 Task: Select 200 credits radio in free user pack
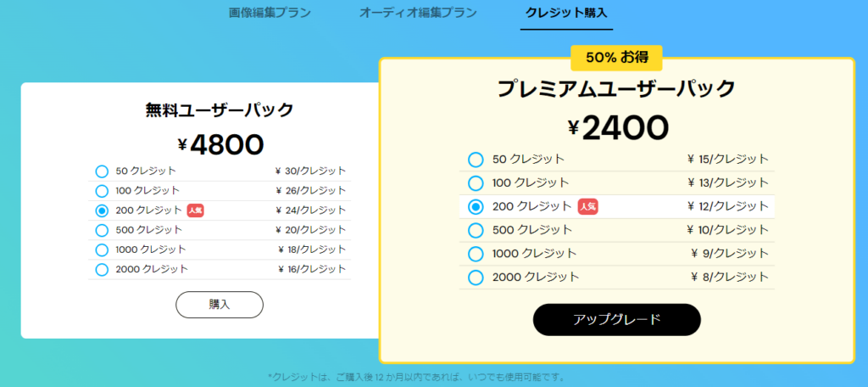102,210
